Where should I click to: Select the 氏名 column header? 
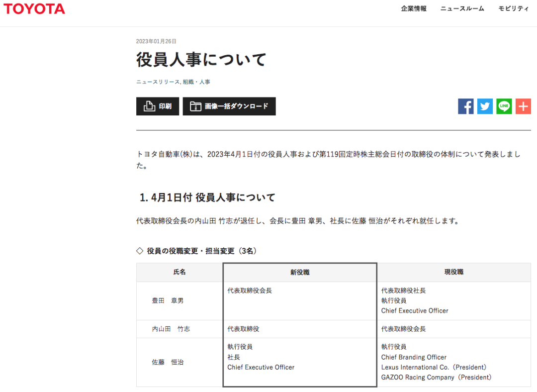179,272
